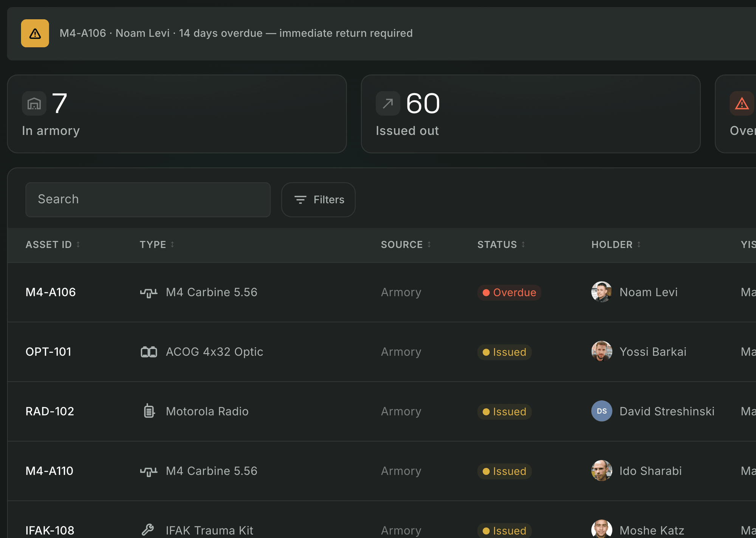Sort table by Source column
Image resolution: width=756 pixels, height=538 pixels.
click(x=406, y=245)
